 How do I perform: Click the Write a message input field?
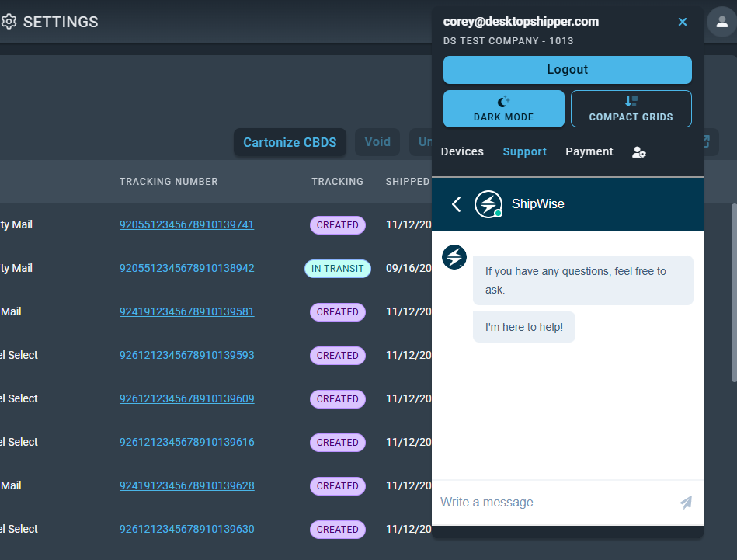pyautogui.click(x=544, y=503)
